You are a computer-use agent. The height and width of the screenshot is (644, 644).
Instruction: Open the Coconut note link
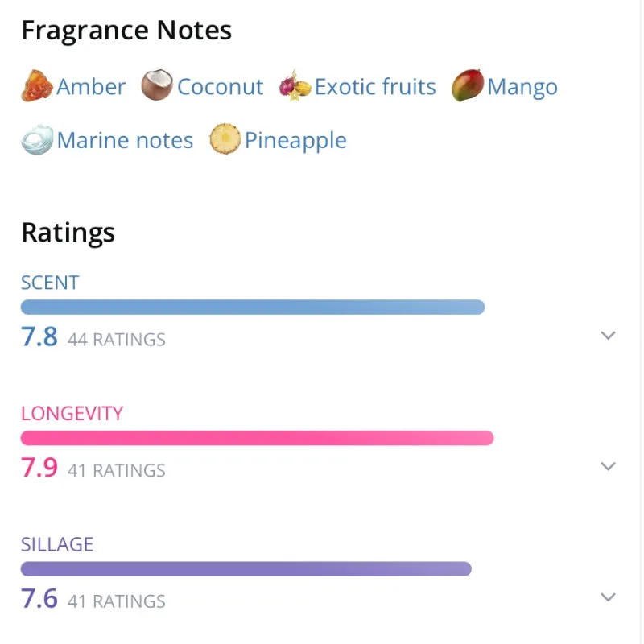pyautogui.click(x=220, y=87)
